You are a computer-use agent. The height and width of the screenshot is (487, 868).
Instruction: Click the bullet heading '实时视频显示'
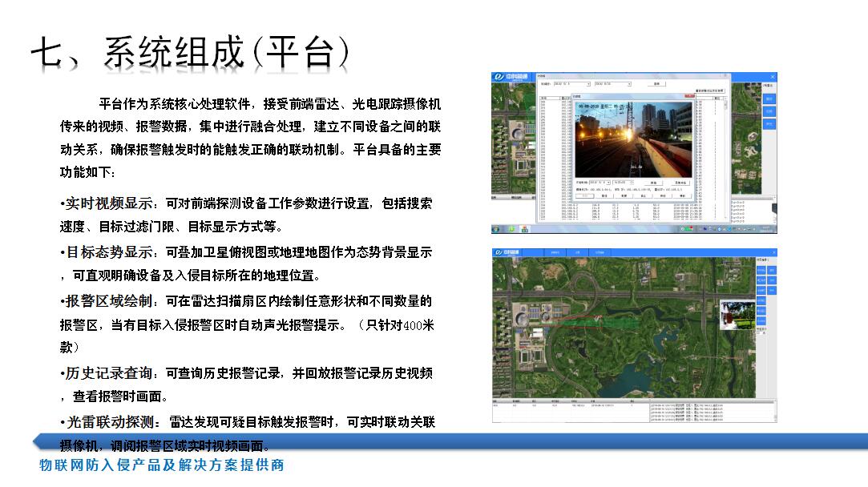pyautogui.click(x=108, y=203)
